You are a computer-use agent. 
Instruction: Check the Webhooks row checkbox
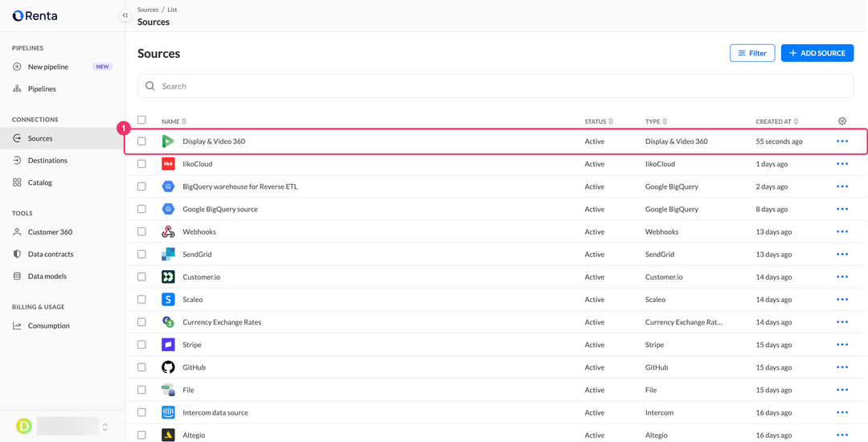pyautogui.click(x=141, y=231)
